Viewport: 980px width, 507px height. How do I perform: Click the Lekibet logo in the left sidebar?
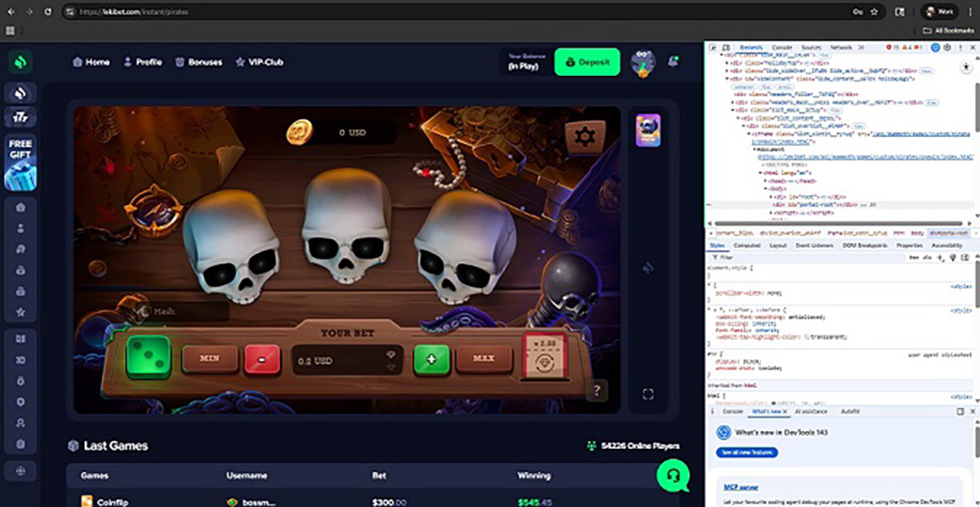(x=20, y=60)
